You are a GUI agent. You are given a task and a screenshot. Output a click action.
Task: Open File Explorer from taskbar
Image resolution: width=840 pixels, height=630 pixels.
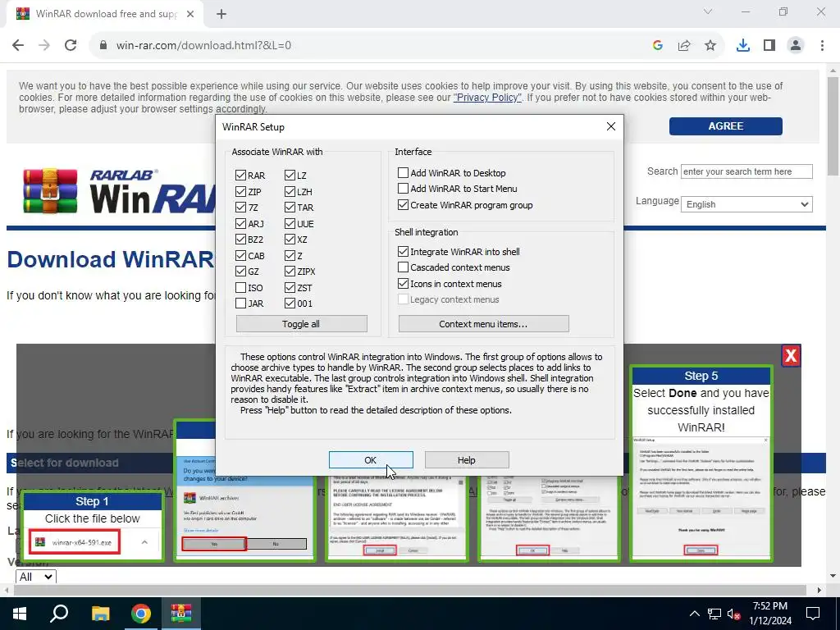pos(100,614)
